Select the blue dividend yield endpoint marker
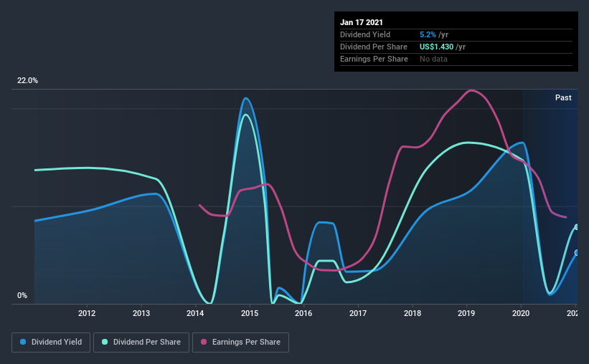589x364 pixels. (x=576, y=253)
